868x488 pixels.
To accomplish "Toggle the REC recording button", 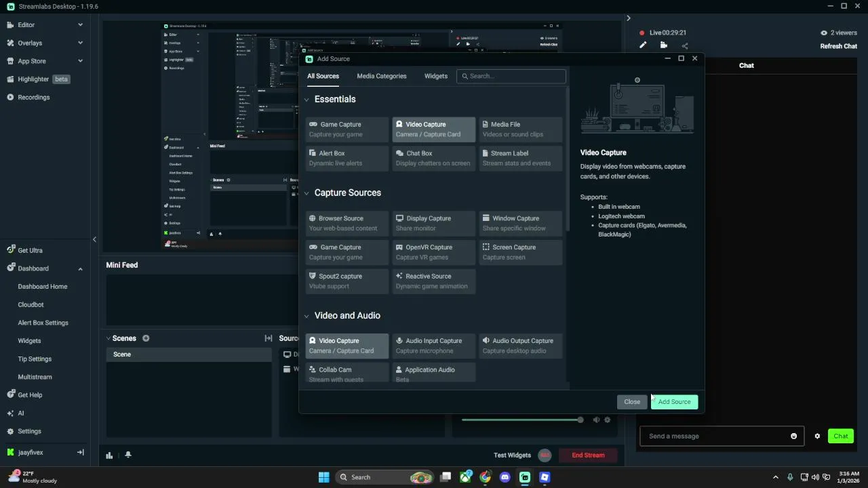I will click(545, 455).
